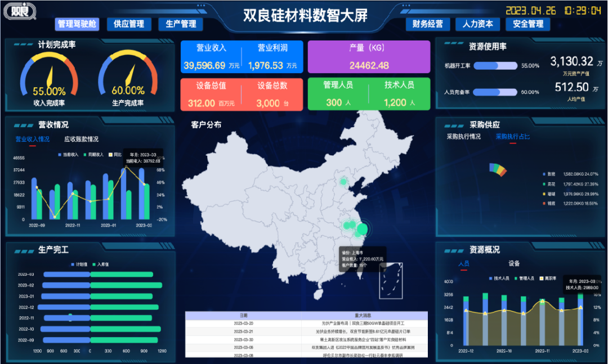This screenshot has height=364, width=608.
Task: Open the 双良三期50GW单晶硅项目开工 news row
Action: pyautogui.click(x=306, y=323)
